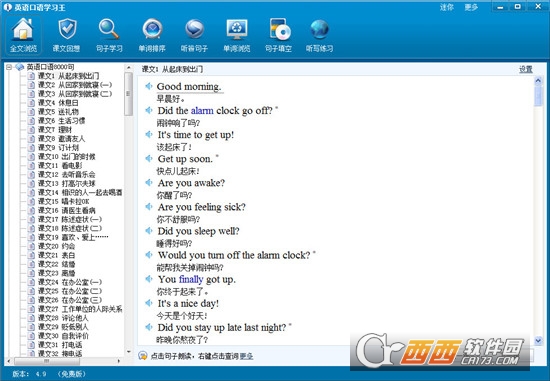Select lesson 课文20 约会

(56, 246)
